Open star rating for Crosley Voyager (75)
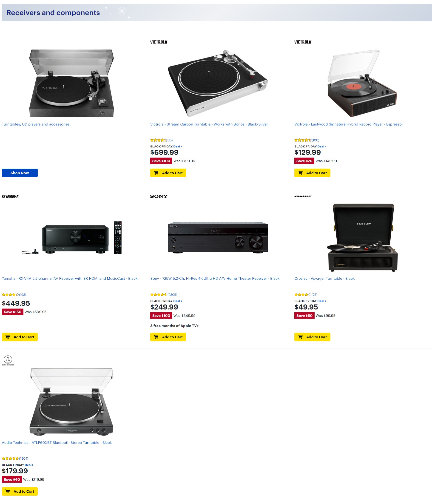 tap(305, 295)
